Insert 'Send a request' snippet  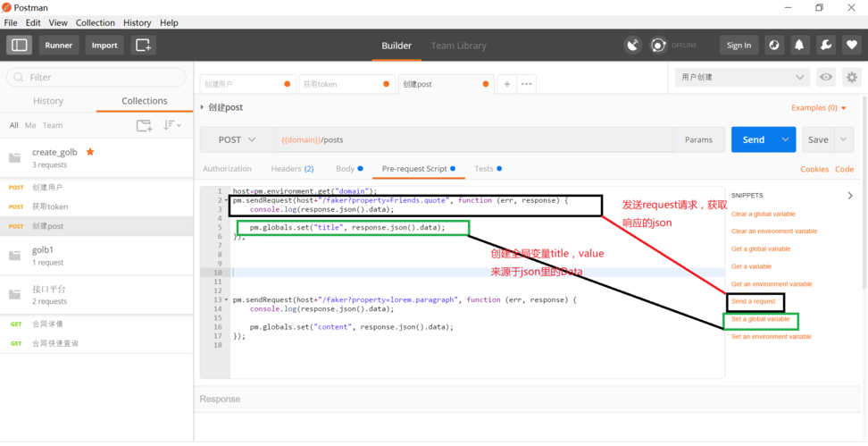tap(753, 301)
